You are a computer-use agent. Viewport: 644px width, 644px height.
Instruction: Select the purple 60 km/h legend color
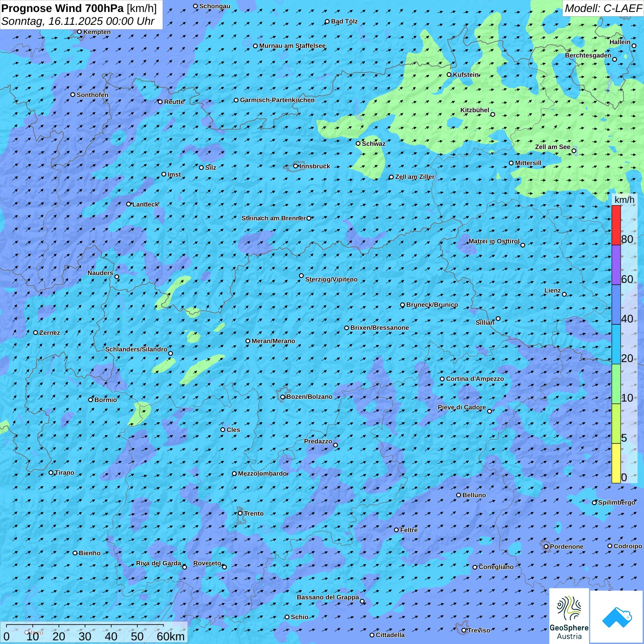pyautogui.click(x=616, y=265)
